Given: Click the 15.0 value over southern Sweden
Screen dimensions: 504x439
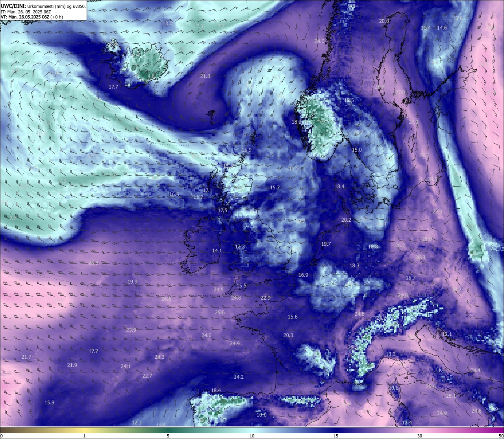Looking at the screenshot, I should (x=357, y=150).
